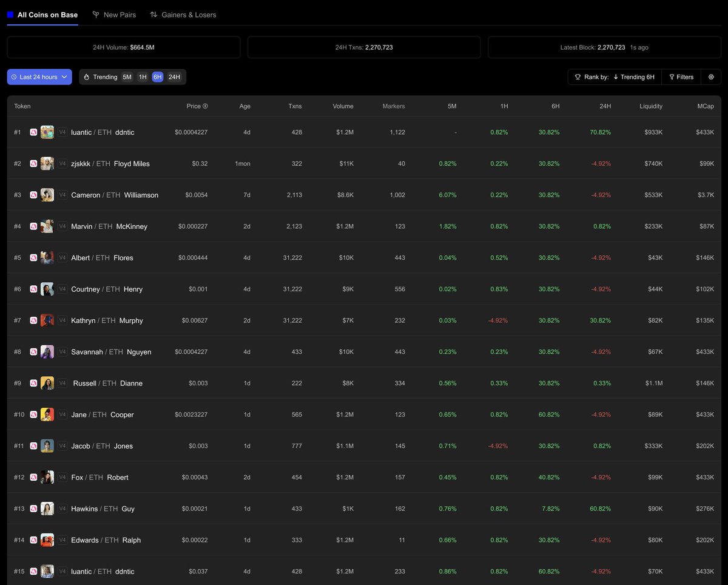Sort by the Txns column header
Image resolution: width=728 pixels, height=585 pixels.
pos(295,106)
